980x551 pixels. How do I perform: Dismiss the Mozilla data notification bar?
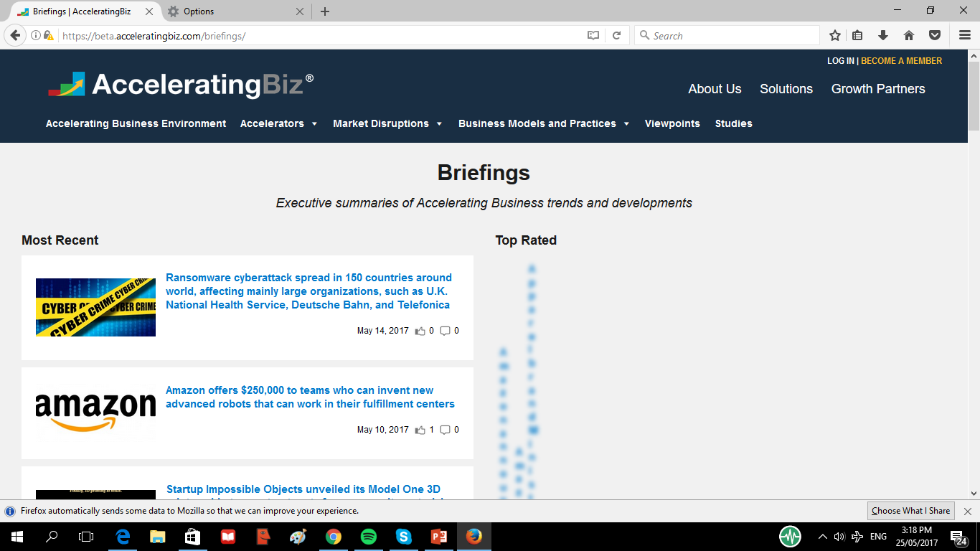point(968,512)
